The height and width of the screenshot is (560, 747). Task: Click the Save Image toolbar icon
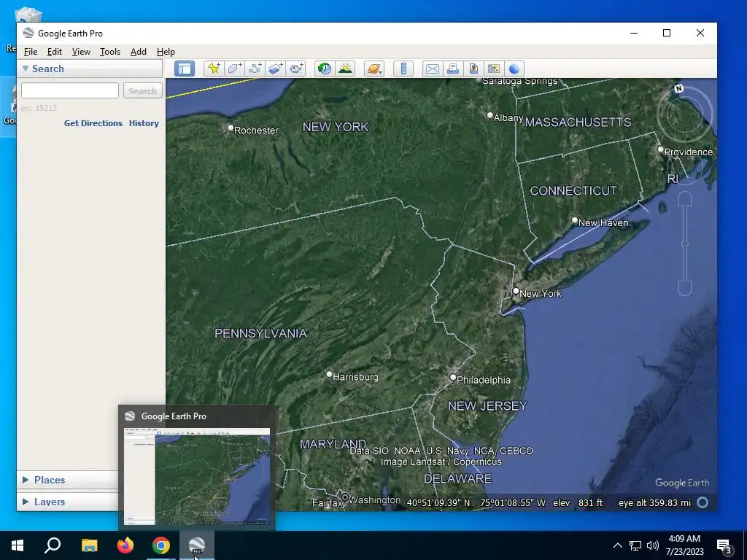point(473,69)
